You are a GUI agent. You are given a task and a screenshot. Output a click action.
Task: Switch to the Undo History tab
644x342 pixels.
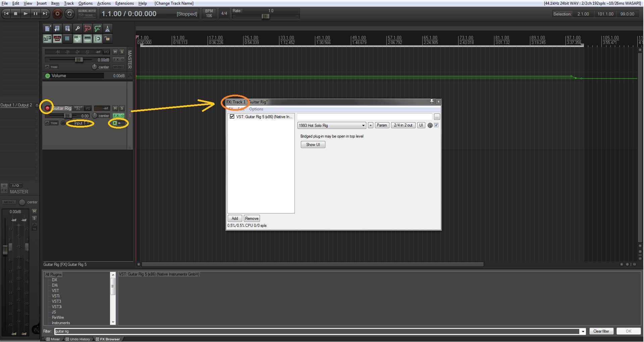78,339
